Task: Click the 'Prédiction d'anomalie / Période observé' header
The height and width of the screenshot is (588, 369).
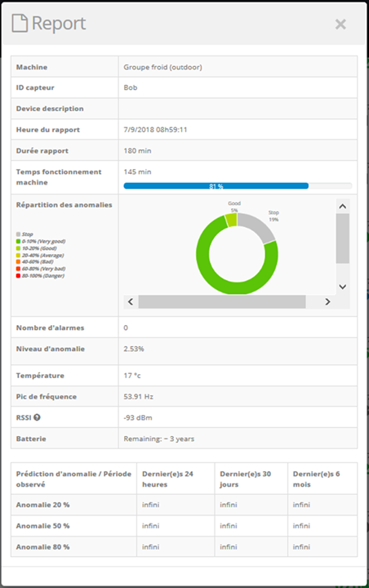Action: [x=73, y=479]
